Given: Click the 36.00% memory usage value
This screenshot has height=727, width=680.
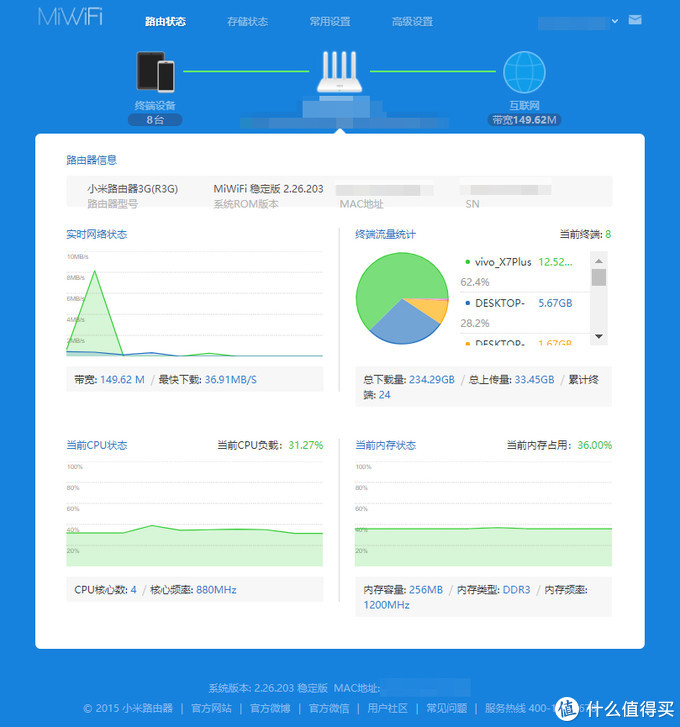Looking at the screenshot, I should 595,445.
